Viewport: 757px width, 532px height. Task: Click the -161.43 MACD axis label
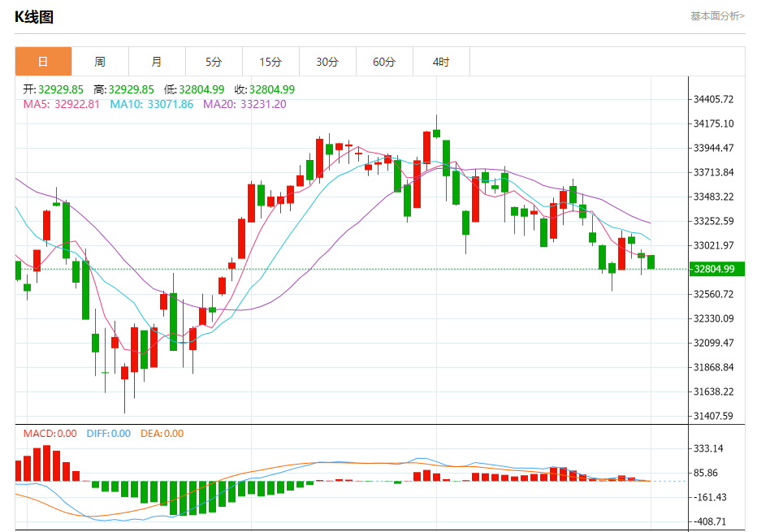pyautogui.click(x=710, y=497)
